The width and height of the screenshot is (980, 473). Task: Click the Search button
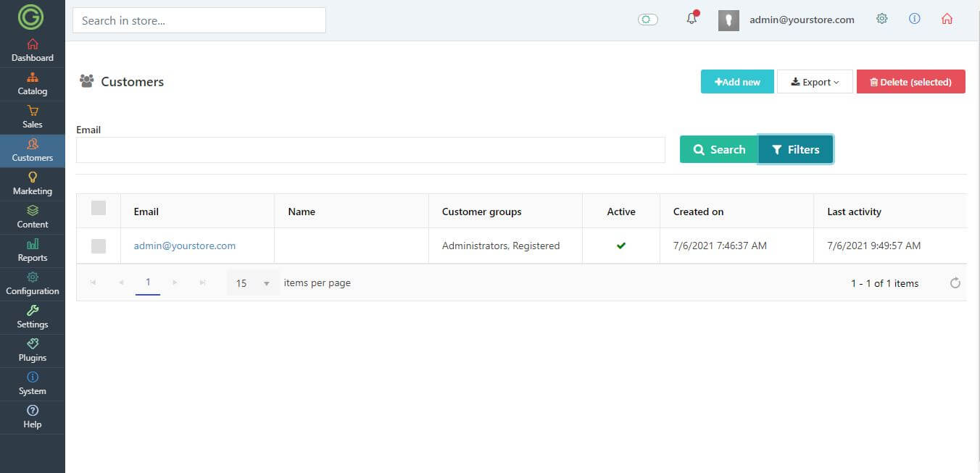pos(719,149)
